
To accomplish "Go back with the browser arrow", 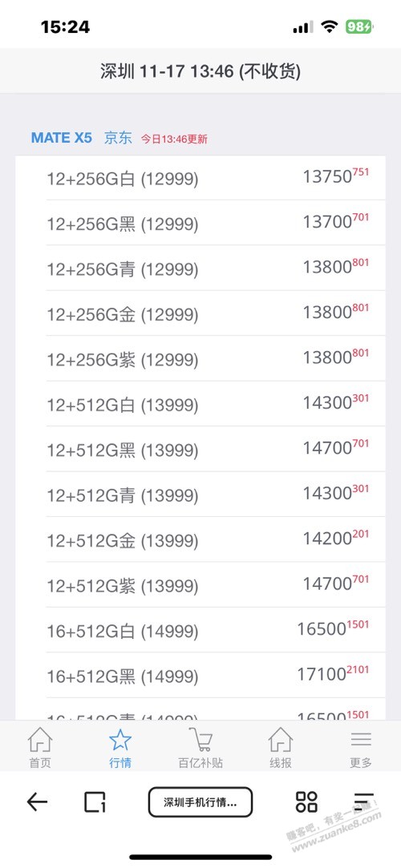I will pyautogui.click(x=37, y=801).
